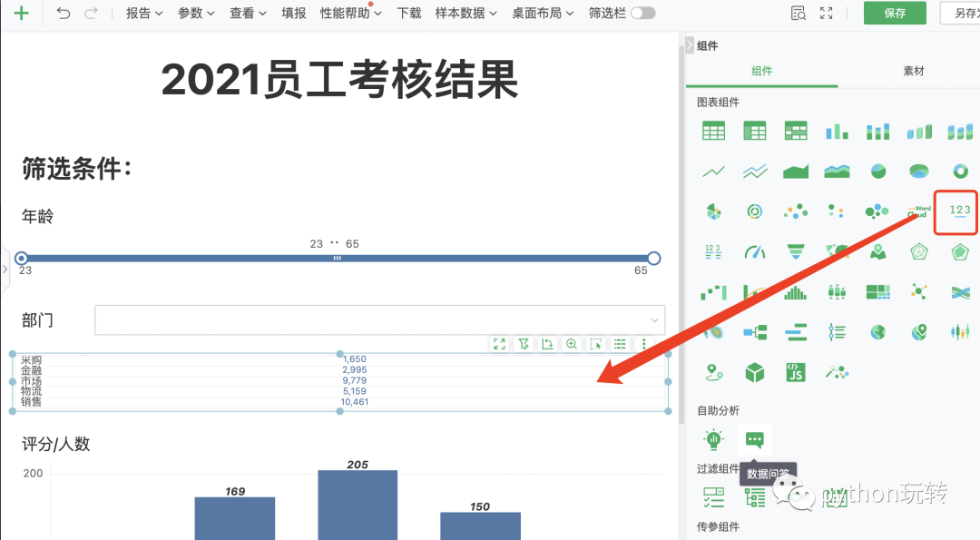Select the bar chart component
980x540 pixels.
pos(837,132)
